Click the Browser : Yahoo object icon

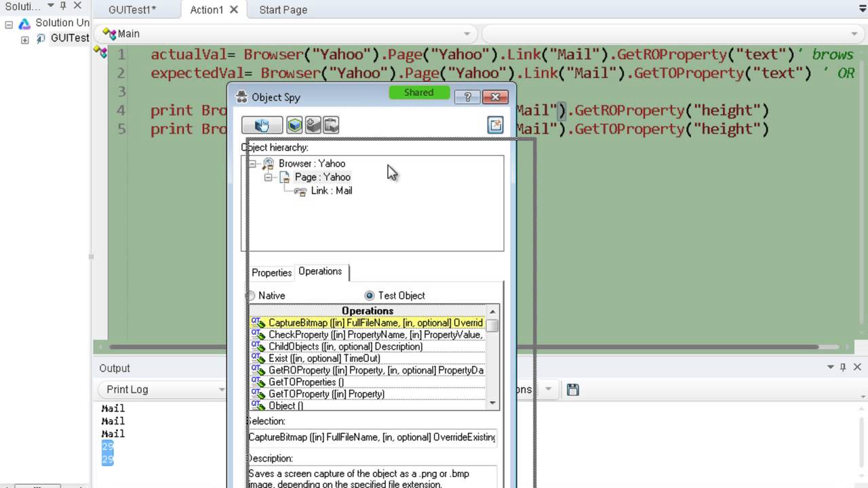[269, 163]
